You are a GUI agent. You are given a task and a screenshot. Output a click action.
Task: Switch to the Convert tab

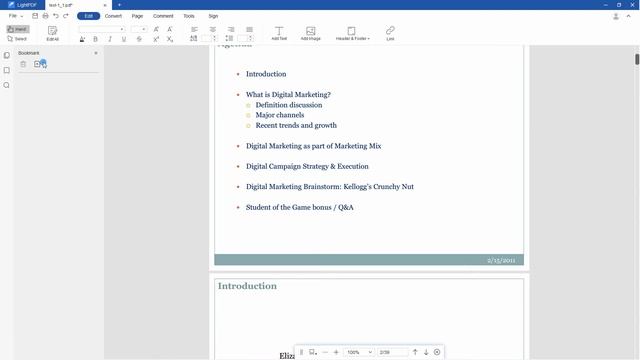tap(113, 16)
